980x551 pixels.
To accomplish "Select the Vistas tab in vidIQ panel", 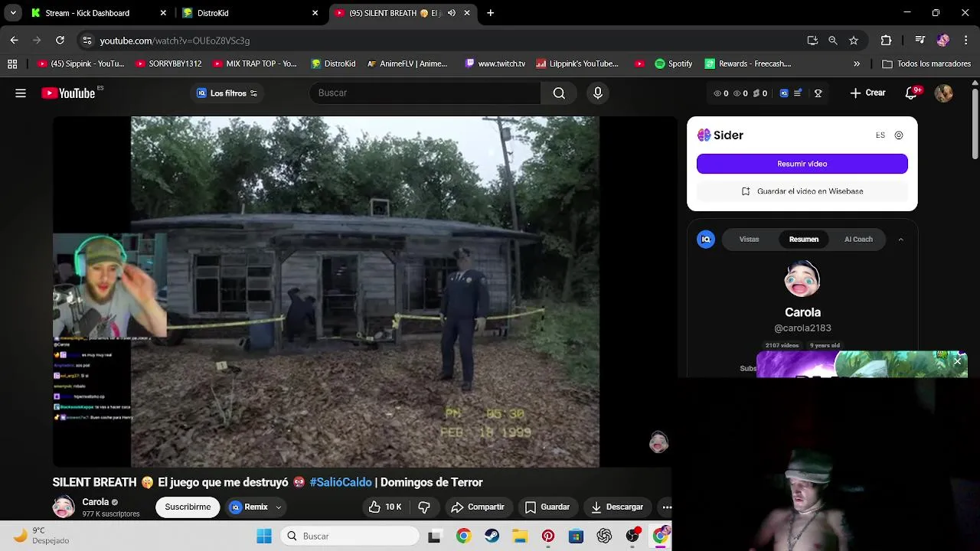I will pyautogui.click(x=749, y=240).
